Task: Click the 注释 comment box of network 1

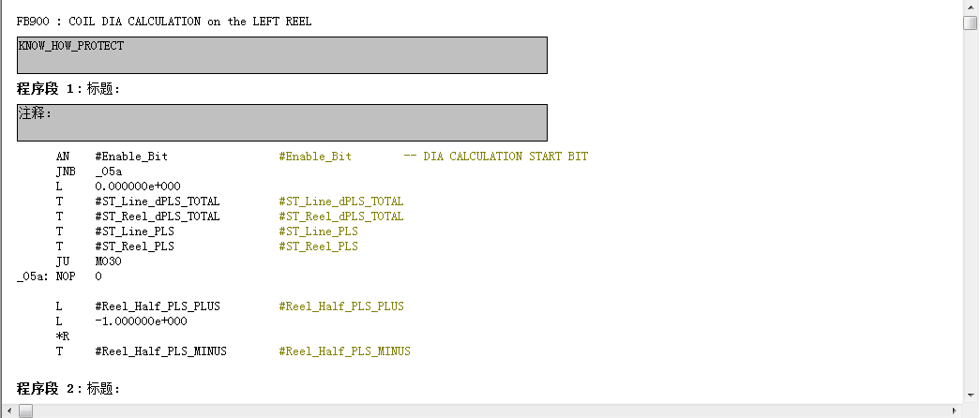Action: pyautogui.click(x=281, y=123)
